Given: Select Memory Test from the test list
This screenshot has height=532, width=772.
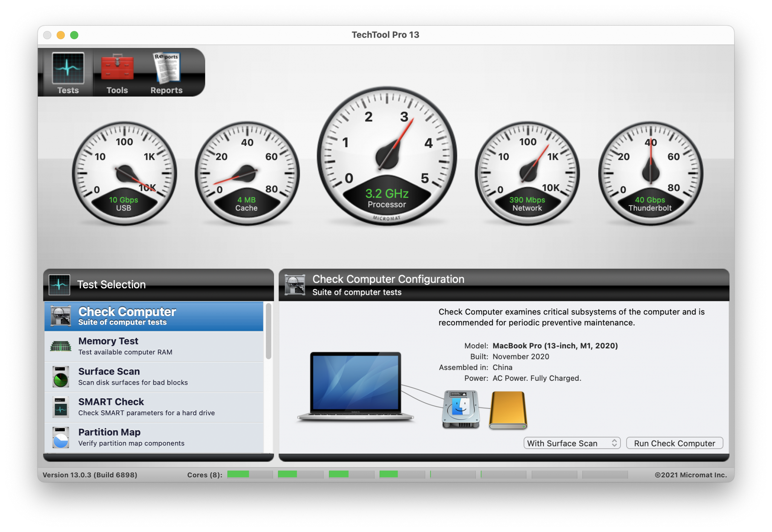Looking at the screenshot, I should 151,346.
